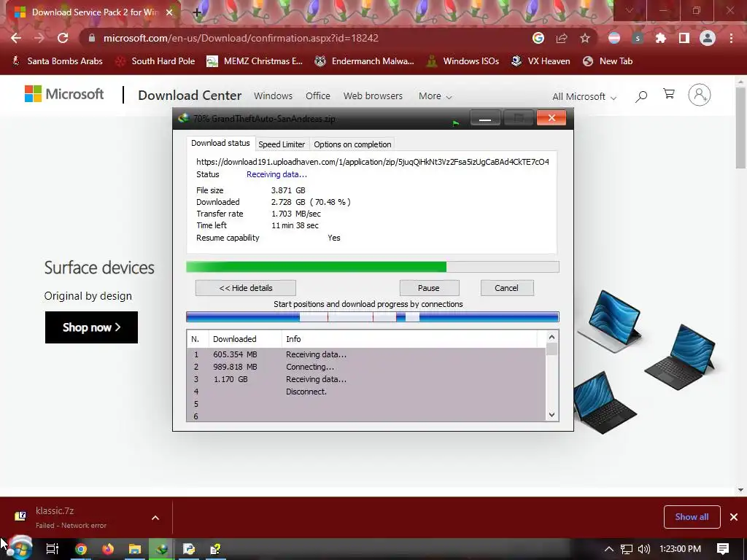Click the green download progress bar
Viewport: 747px width, 560px height.
tap(373, 267)
